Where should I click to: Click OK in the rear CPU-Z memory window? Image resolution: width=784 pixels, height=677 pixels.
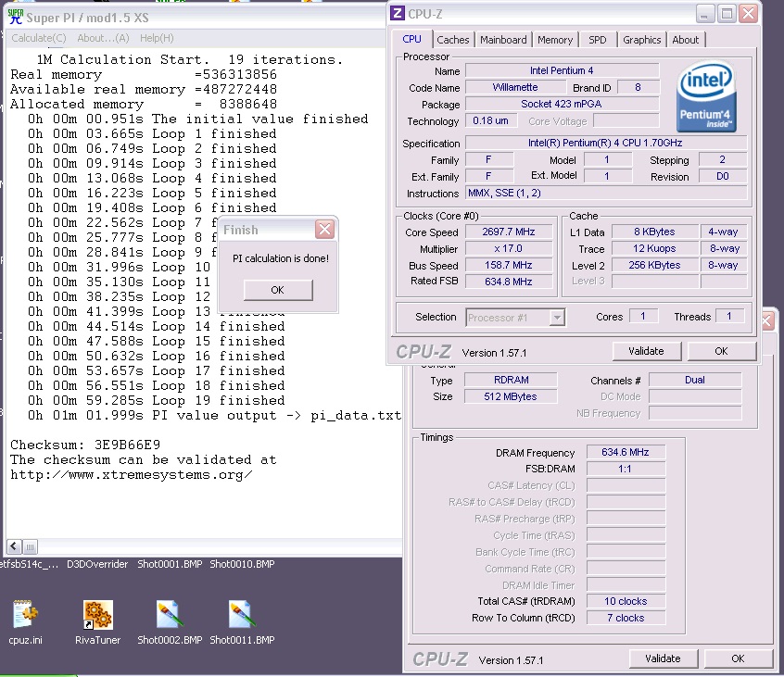click(x=738, y=658)
